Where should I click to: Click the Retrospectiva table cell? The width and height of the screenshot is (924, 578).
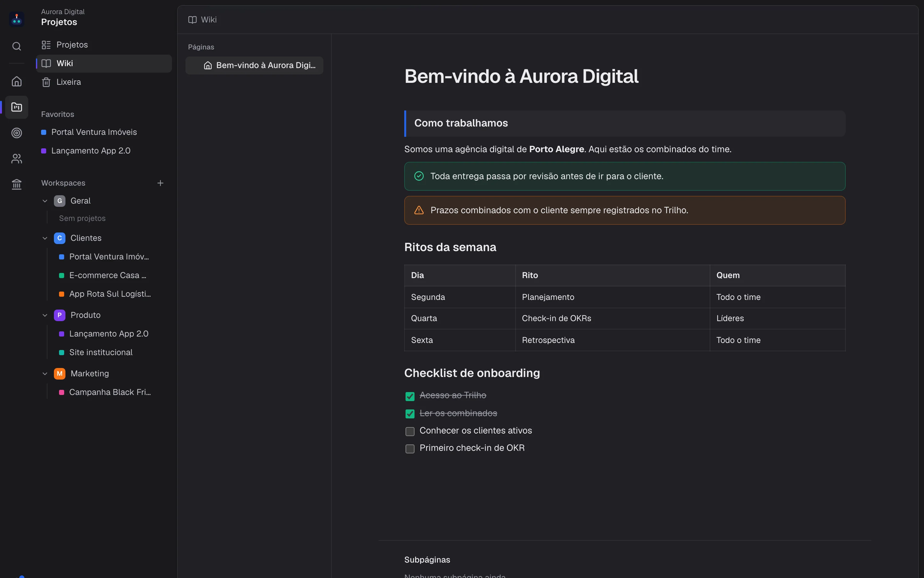coord(612,340)
